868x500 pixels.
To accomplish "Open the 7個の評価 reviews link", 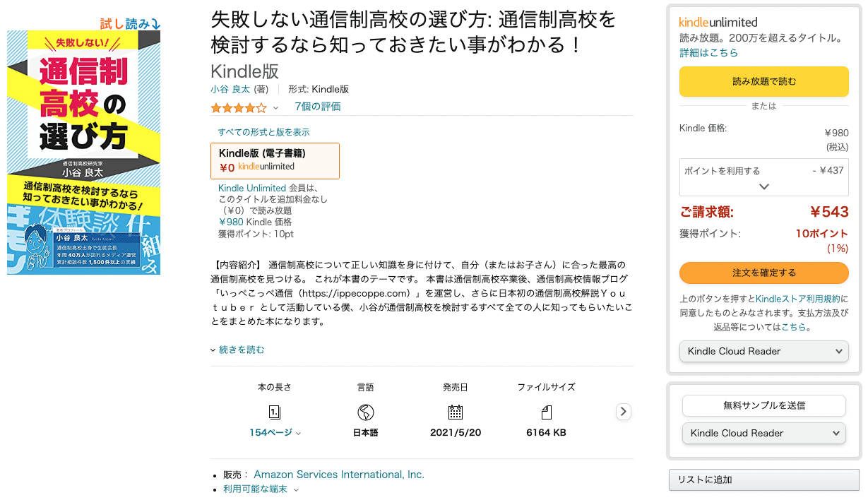I will [x=318, y=107].
